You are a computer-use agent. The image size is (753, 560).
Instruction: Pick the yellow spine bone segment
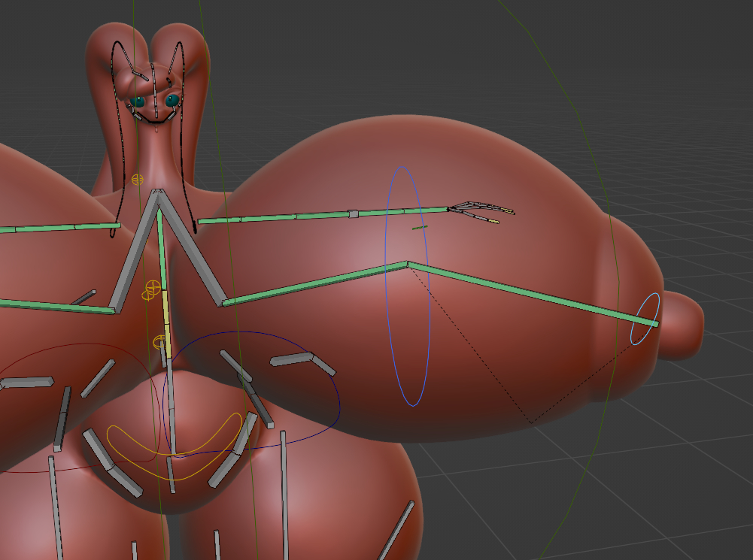[165, 310]
